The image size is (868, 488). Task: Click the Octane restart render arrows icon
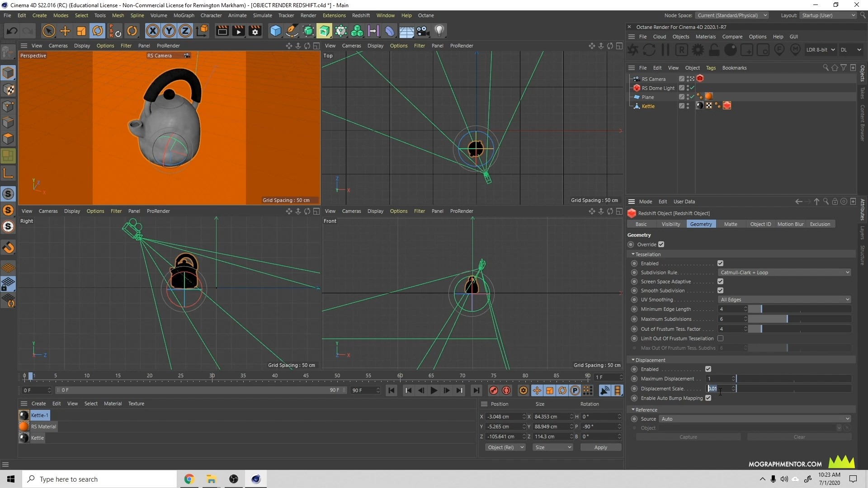649,50
